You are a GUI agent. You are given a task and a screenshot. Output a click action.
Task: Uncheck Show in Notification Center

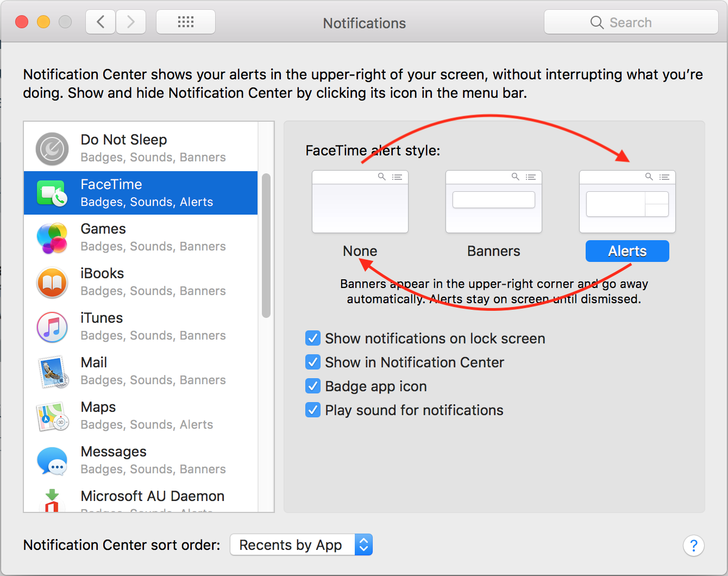pyautogui.click(x=313, y=362)
